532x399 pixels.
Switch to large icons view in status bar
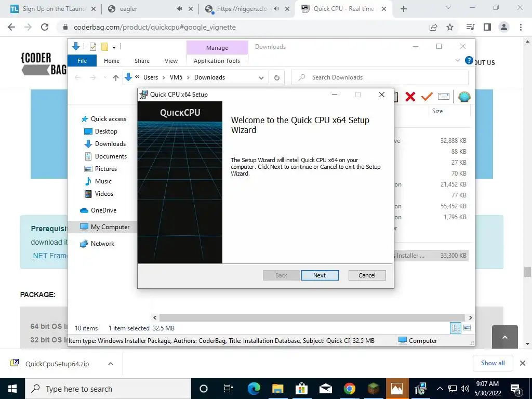(x=467, y=328)
